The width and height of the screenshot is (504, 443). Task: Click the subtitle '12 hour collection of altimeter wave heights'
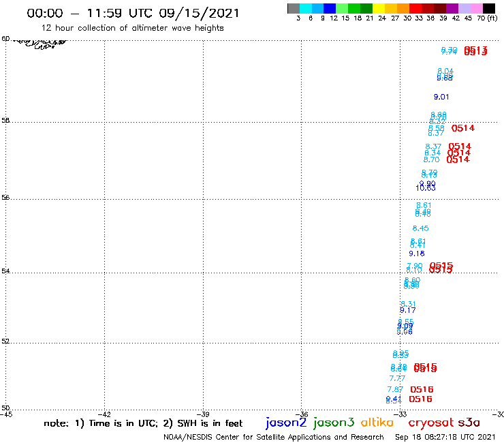[x=132, y=28]
